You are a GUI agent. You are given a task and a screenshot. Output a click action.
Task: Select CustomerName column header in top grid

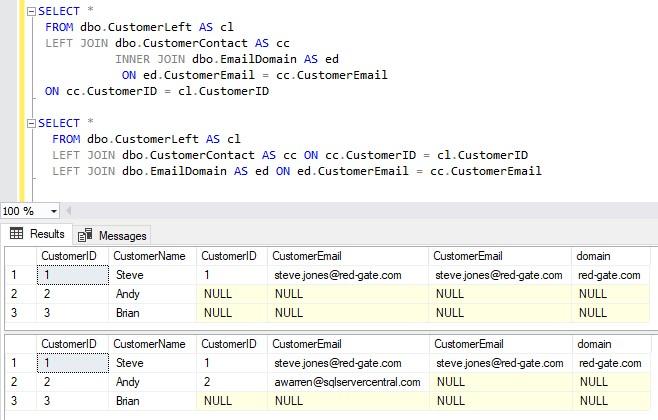151,257
